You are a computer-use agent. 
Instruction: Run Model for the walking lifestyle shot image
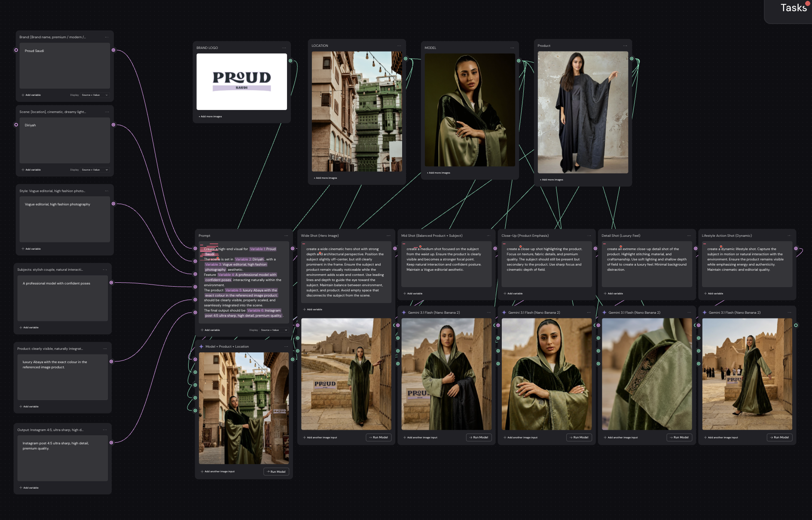click(x=779, y=437)
